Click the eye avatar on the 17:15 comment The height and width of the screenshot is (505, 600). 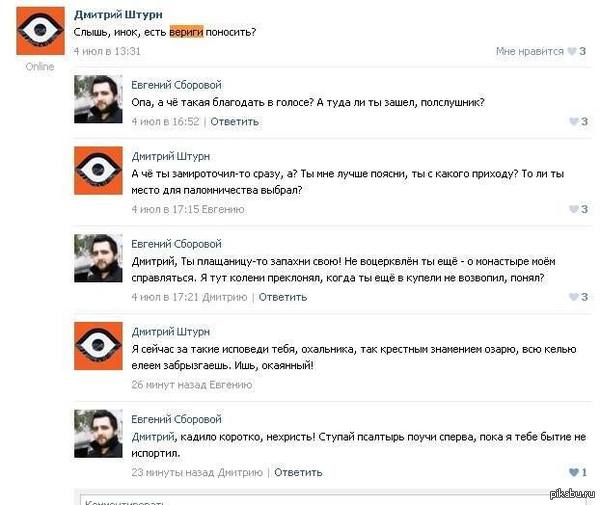click(98, 171)
